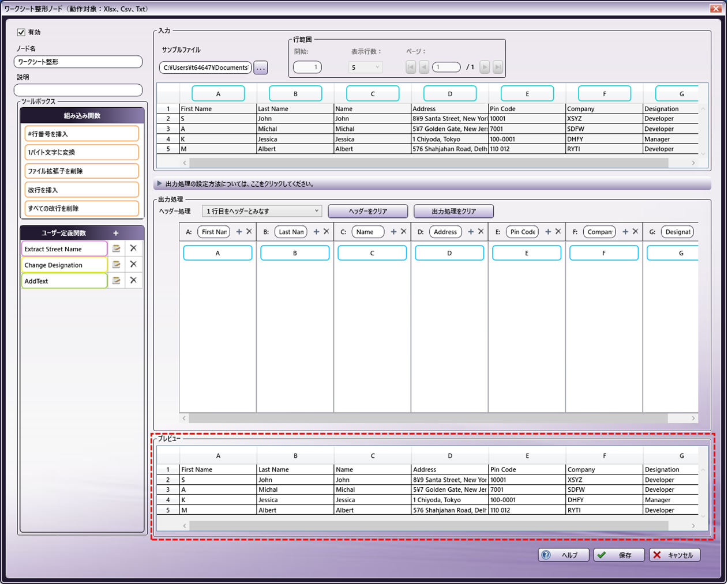Select the ファイル拡張子を削除 function

[x=82, y=171]
